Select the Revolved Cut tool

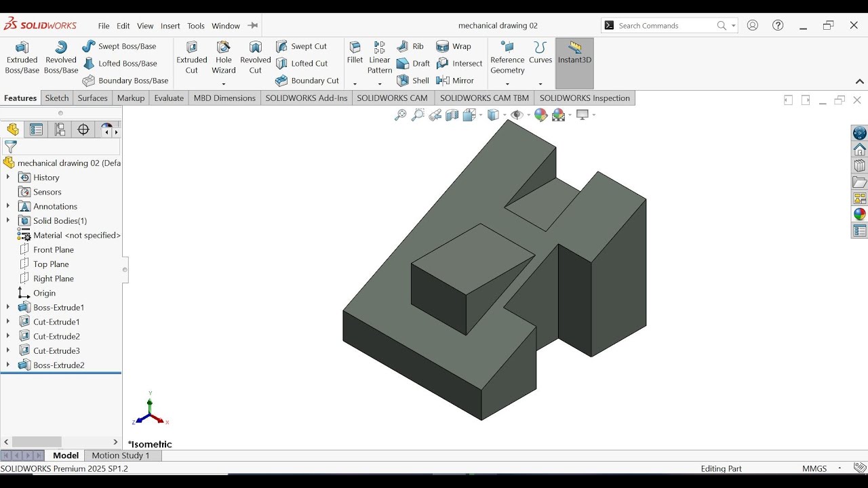pyautogui.click(x=256, y=58)
